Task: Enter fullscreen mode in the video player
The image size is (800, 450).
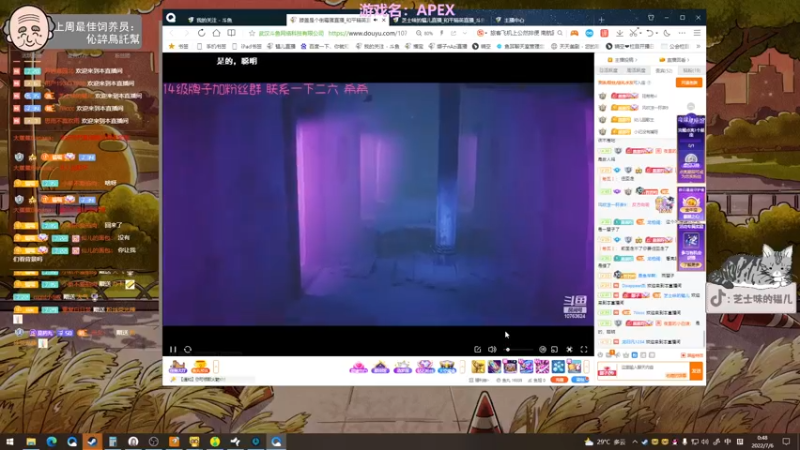Action: pyautogui.click(x=584, y=349)
